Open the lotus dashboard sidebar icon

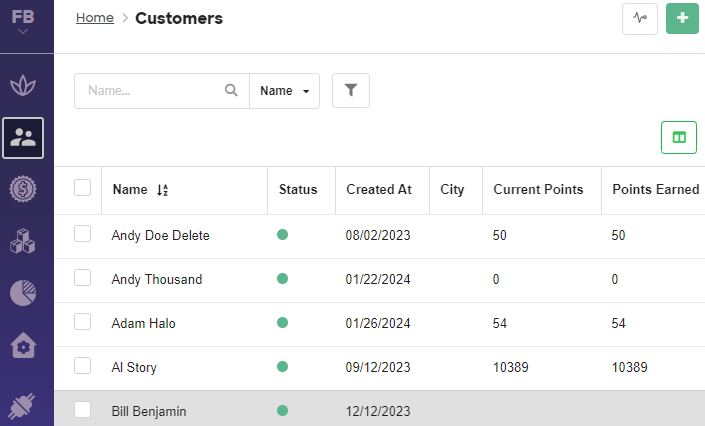point(23,85)
